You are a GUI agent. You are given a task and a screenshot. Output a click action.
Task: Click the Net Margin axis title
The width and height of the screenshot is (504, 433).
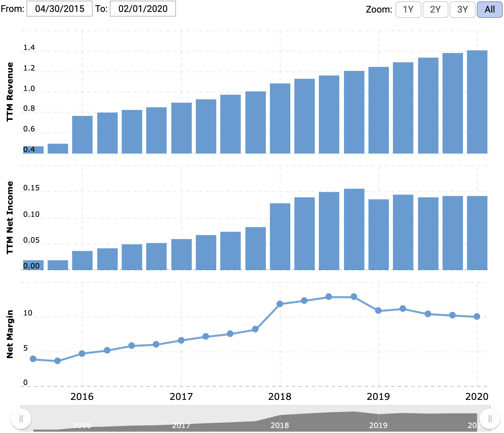[10, 334]
